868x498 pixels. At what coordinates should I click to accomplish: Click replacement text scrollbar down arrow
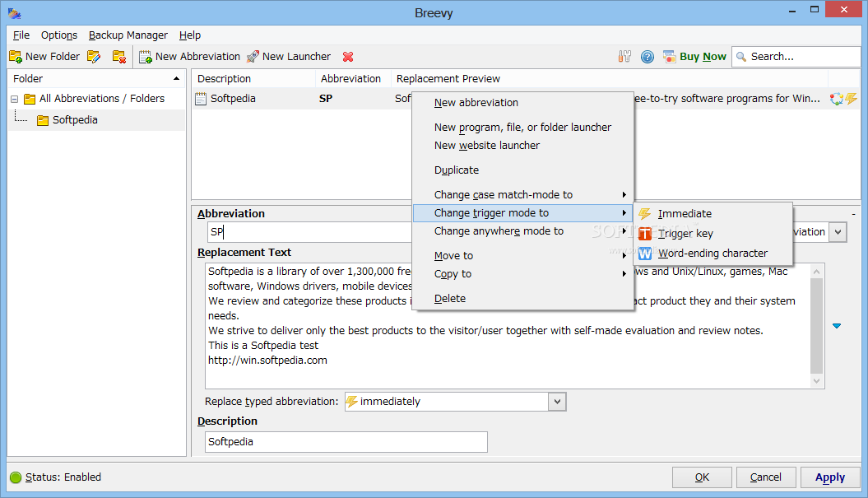coord(816,380)
